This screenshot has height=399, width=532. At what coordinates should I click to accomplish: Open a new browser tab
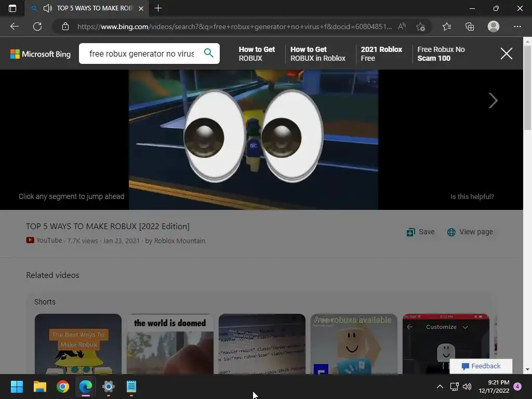(x=158, y=8)
